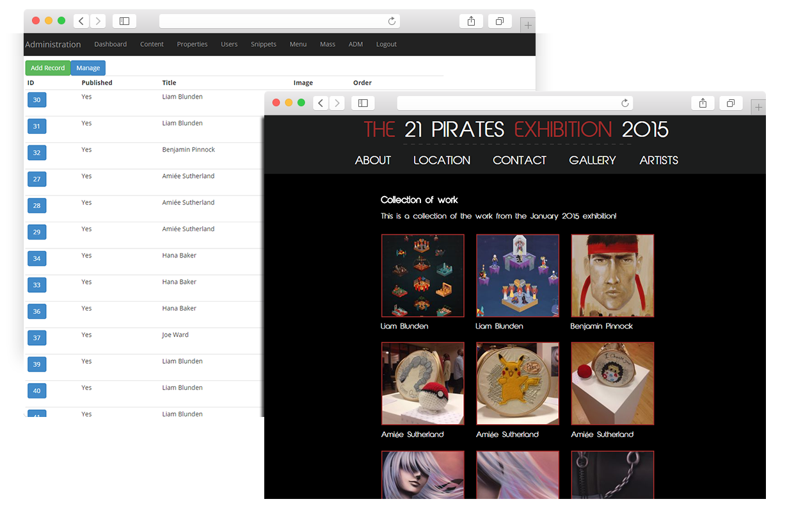Image resolution: width=812 pixels, height=506 pixels.
Task: Add new tab in 21 Pirates window
Action: coord(758,108)
